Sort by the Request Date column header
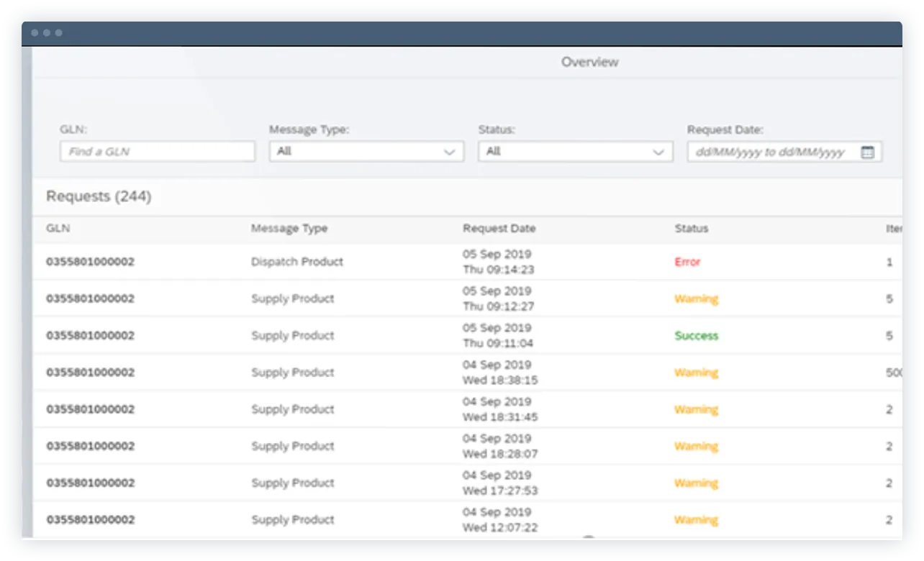Screen dimensions: 924x561 tap(499, 228)
